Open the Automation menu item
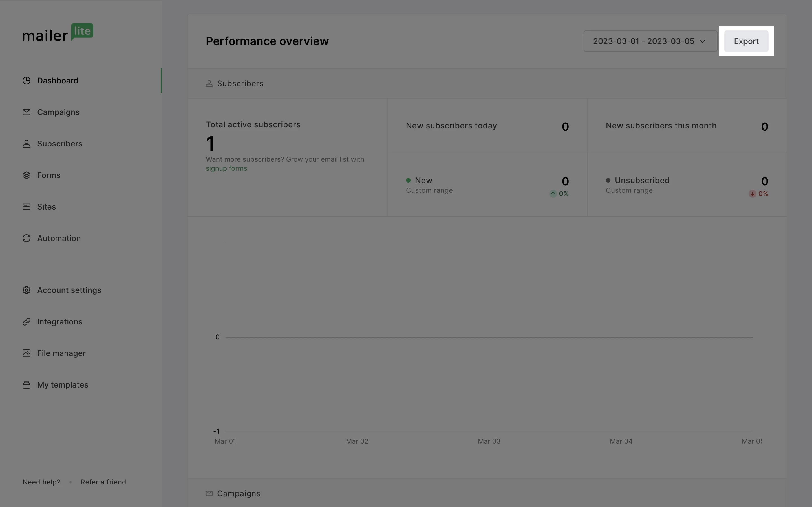812x507 pixels. (59, 238)
